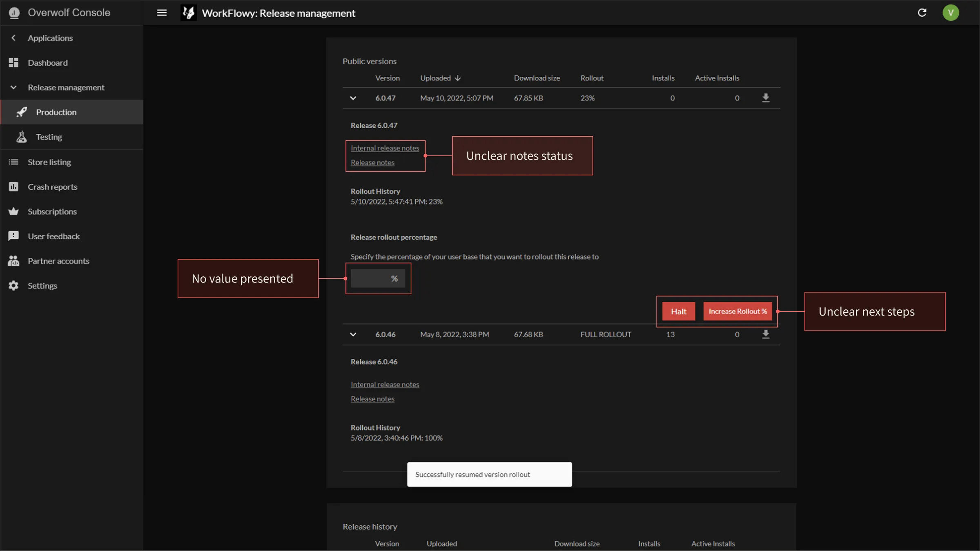
Task: Click the Installs column header in Public versions
Action: 663,78
